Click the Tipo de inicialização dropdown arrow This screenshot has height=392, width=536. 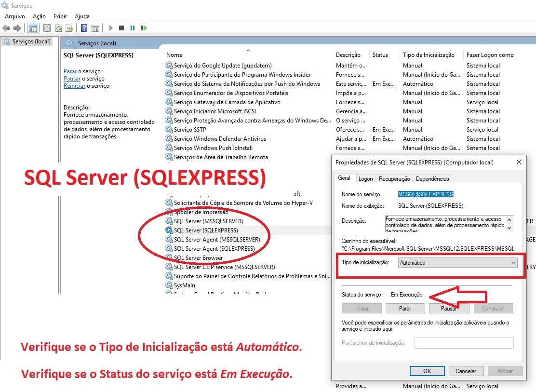click(x=513, y=263)
